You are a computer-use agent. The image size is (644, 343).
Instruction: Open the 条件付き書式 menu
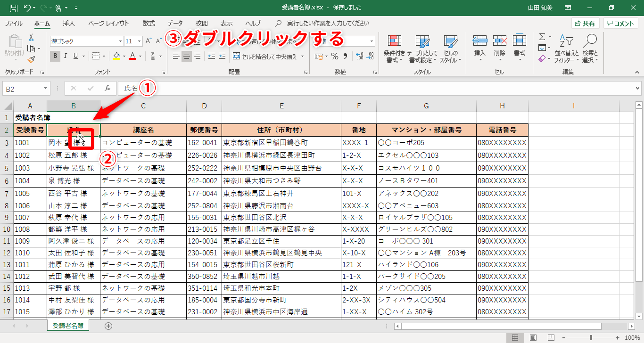tap(395, 49)
